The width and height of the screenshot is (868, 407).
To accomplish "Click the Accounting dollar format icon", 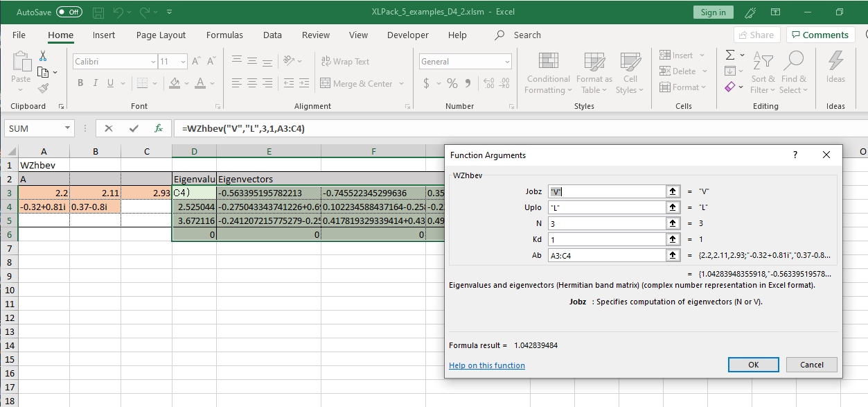I will (426, 83).
